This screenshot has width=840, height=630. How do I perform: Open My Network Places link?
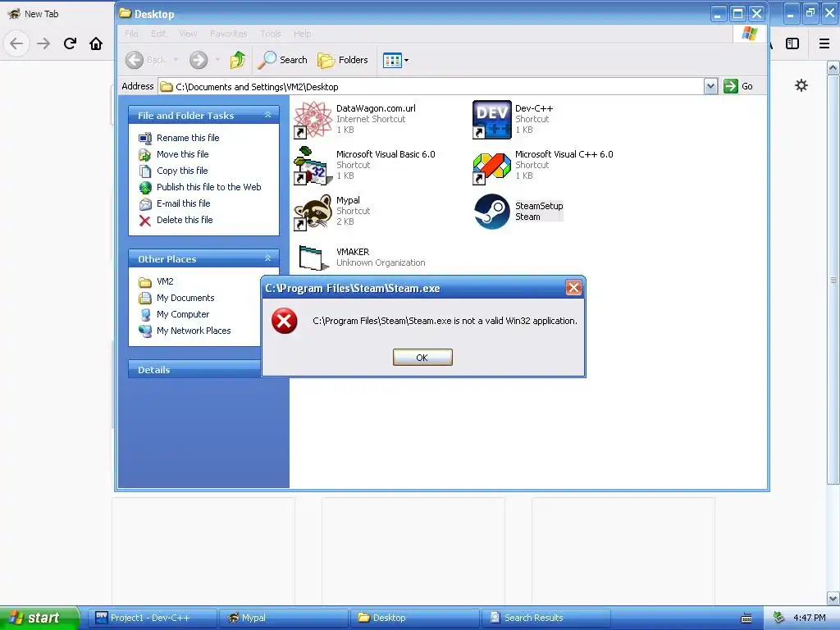pos(194,331)
